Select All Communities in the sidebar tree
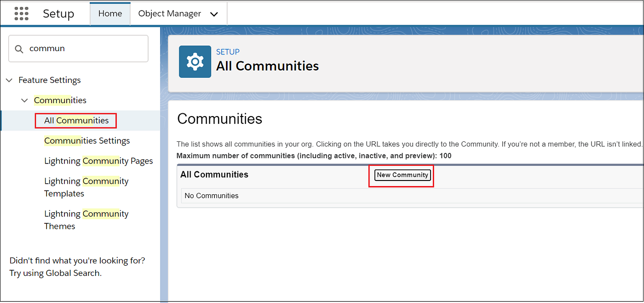 coord(75,120)
